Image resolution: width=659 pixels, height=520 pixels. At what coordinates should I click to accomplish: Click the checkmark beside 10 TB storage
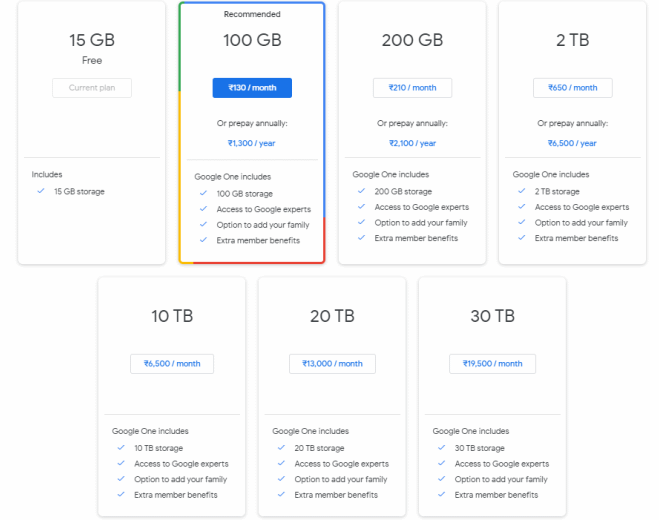(x=121, y=448)
